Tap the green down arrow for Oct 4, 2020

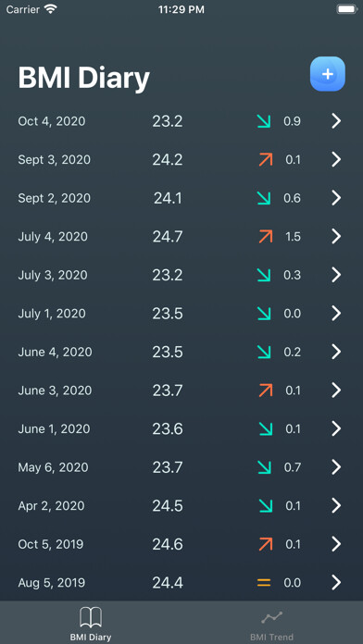click(x=264, y=121)
